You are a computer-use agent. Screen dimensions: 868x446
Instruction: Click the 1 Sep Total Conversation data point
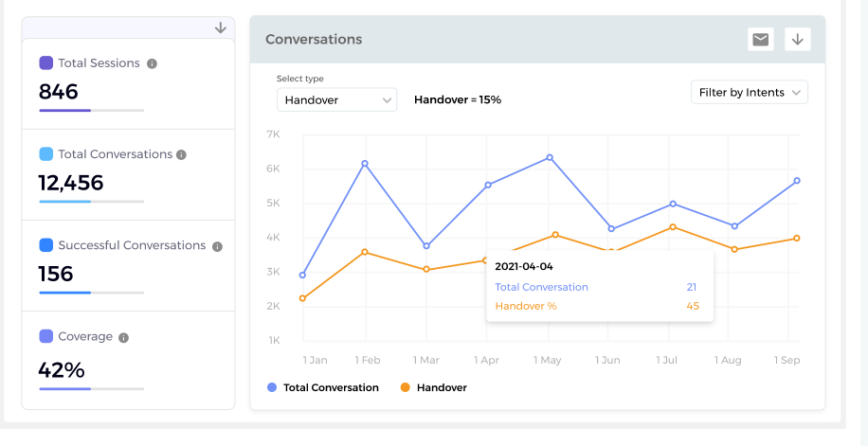(x=797, y=180)
